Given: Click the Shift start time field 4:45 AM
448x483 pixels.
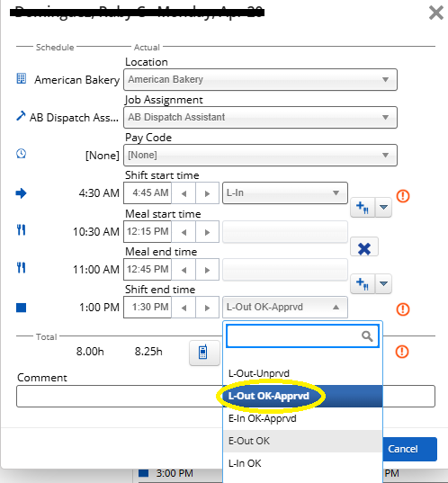Looking at the screenshot, I should coord(148,192).
